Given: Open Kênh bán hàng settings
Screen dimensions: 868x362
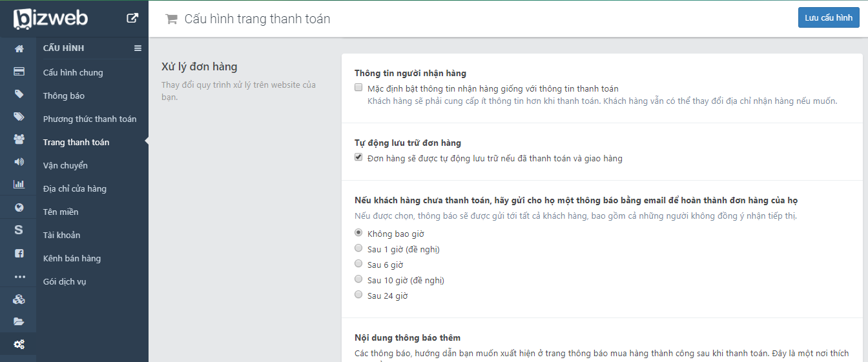Looking at the screenshot, I should coord(72,258).
